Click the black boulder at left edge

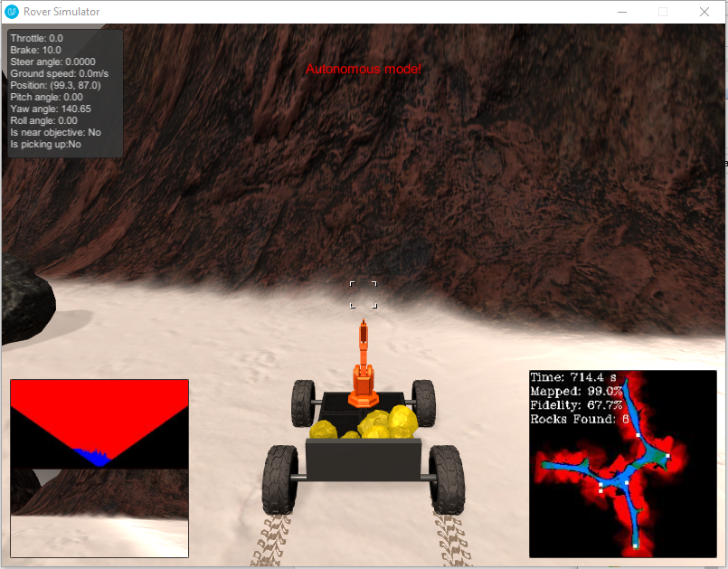28,300
